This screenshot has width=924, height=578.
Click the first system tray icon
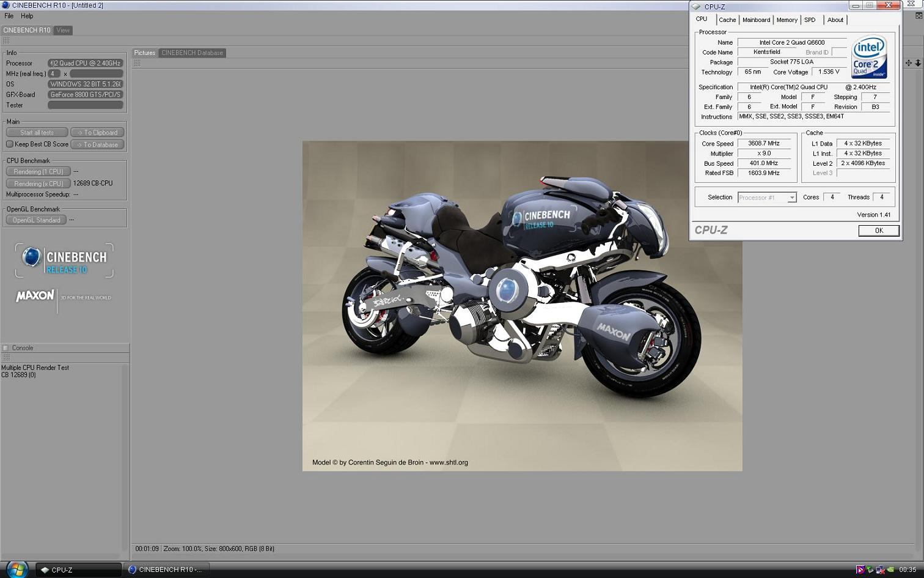[860, 569]
